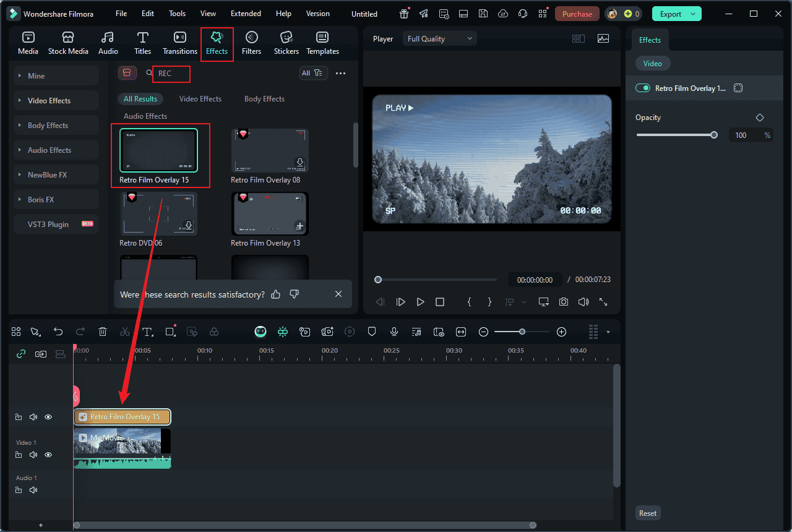The image size is (792, 532).
Task: Open the All filter dropdown in effects search
Action: [314, 72]
